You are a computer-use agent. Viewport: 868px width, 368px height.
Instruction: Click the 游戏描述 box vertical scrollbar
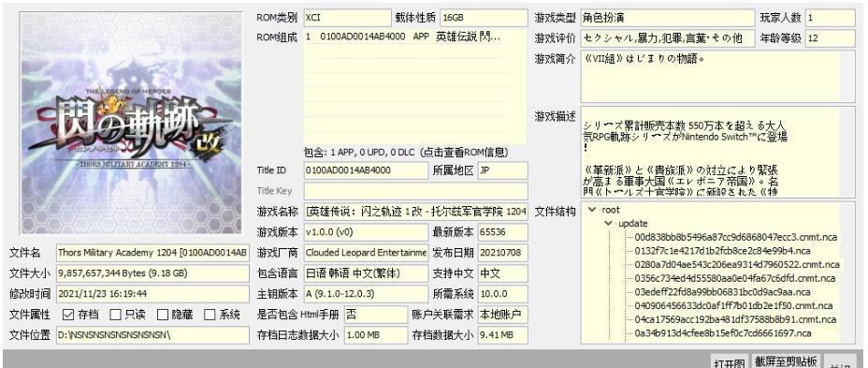point(847,152)
